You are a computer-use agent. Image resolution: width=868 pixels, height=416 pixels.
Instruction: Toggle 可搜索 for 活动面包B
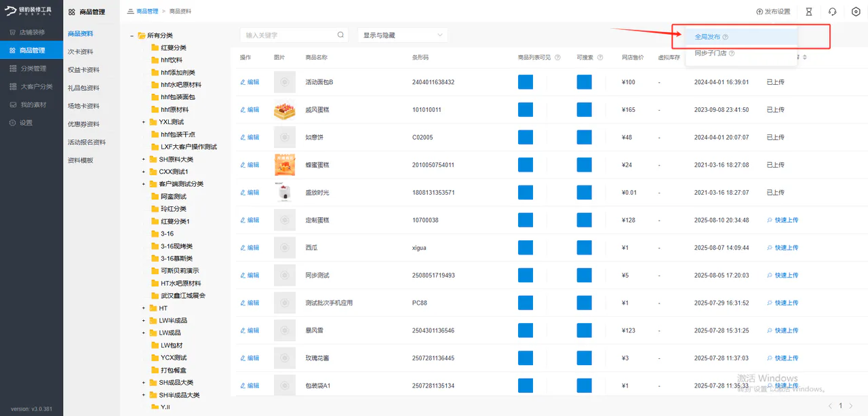(585, 82)
